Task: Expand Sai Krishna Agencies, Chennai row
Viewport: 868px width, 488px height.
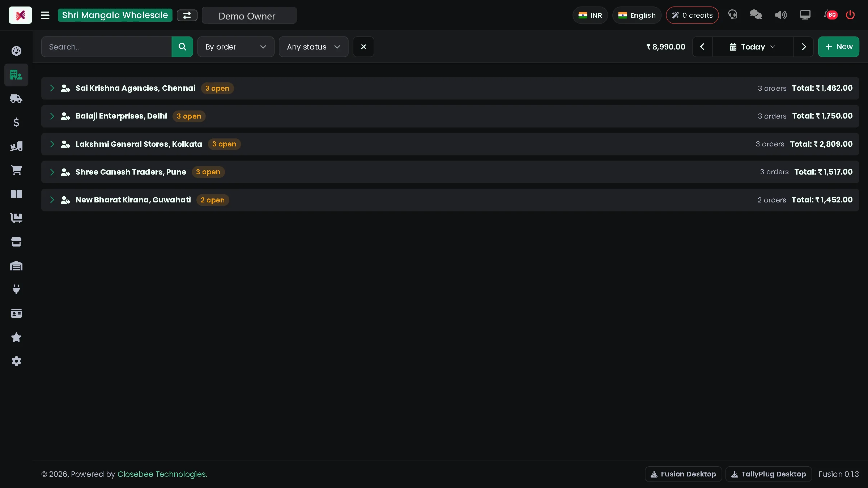Action: pyautogui.click(x=450, y=88)
